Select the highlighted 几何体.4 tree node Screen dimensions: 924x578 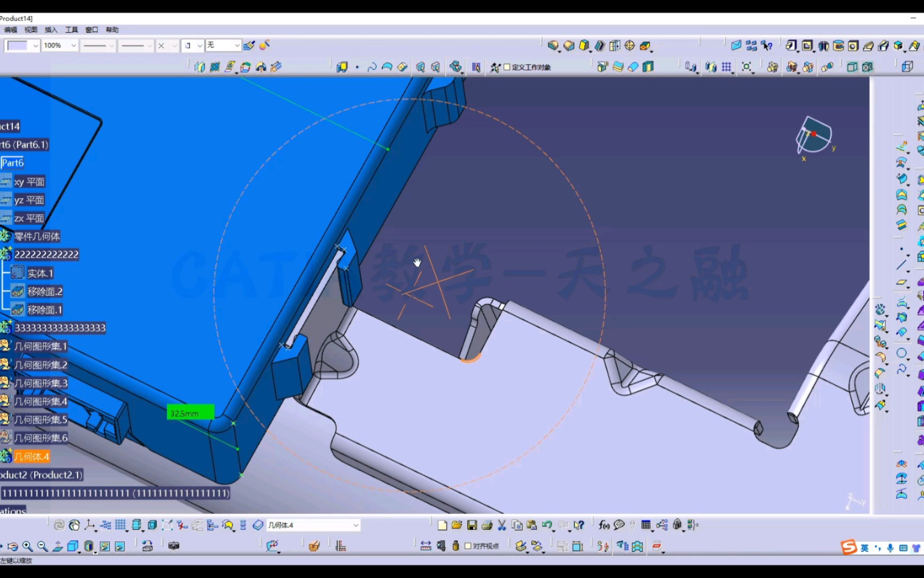(x=32, y=457)
